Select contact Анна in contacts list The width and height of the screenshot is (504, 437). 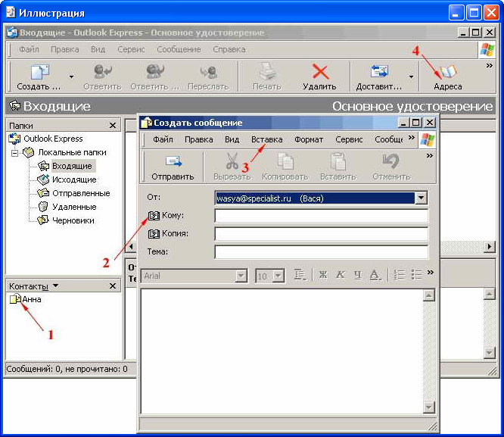(x=32, y=299)
